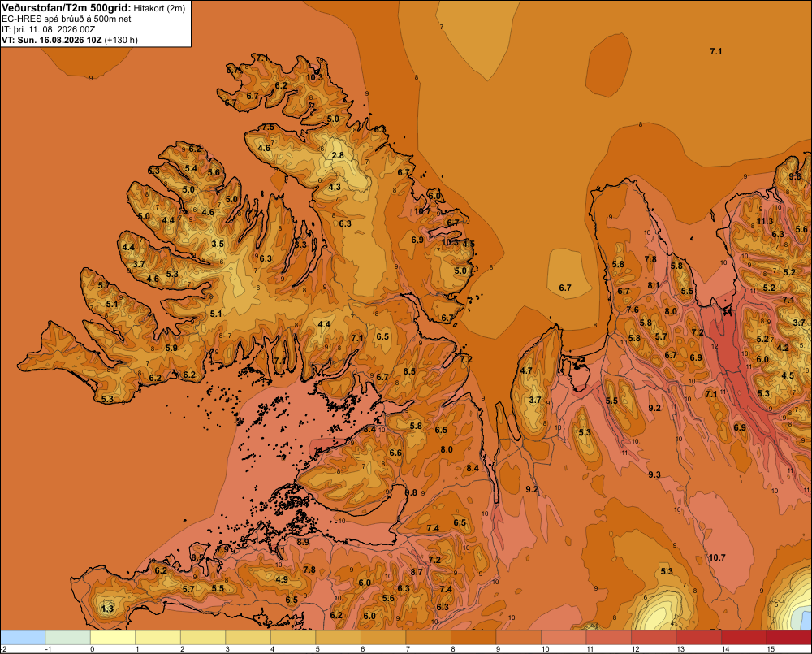Click the temperature value "4.3"
The width and height of the screenshot is (812, 654).
pyautogui.click(x=335, y=187)
